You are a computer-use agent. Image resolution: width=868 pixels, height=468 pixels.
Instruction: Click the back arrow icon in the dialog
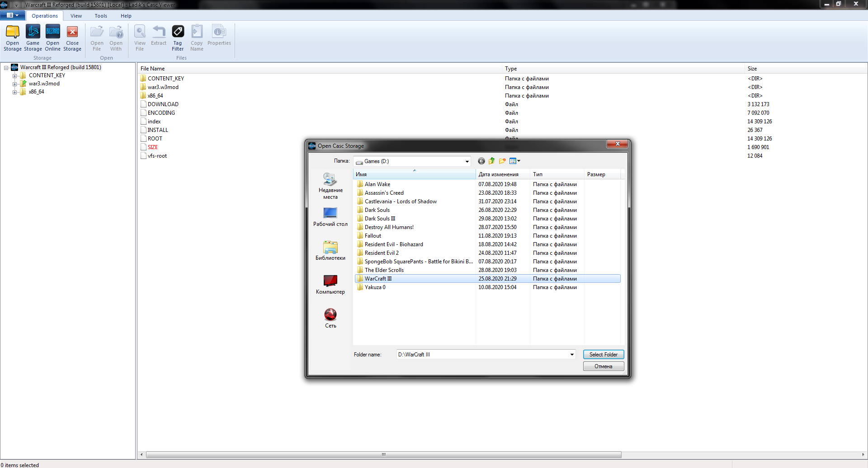pos(481,161)
